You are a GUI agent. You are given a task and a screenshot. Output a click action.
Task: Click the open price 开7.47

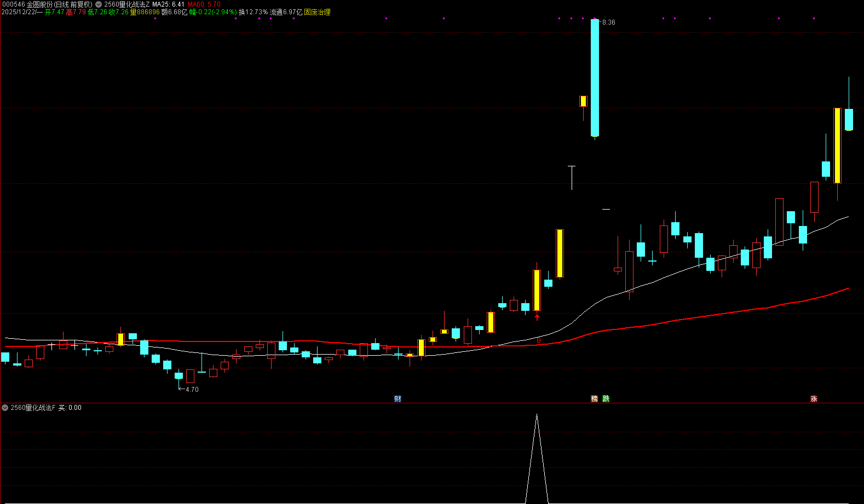point(55,12)
